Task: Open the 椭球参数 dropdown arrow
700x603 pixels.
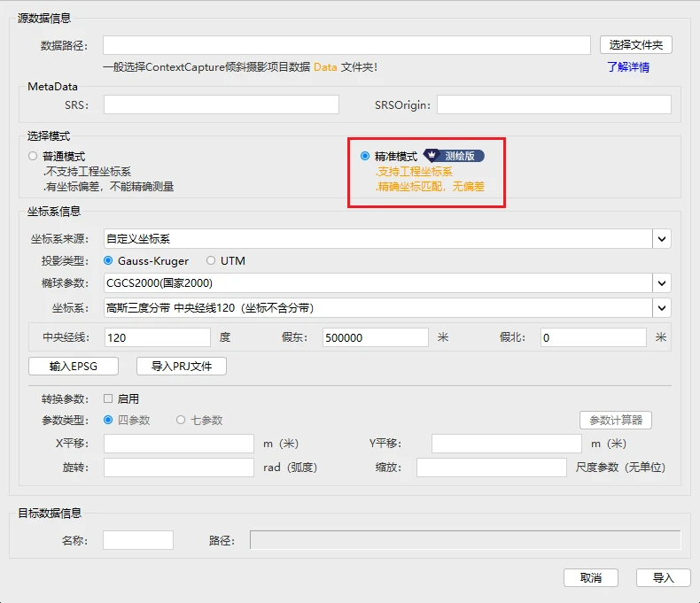Action: (x=662, y=283)
